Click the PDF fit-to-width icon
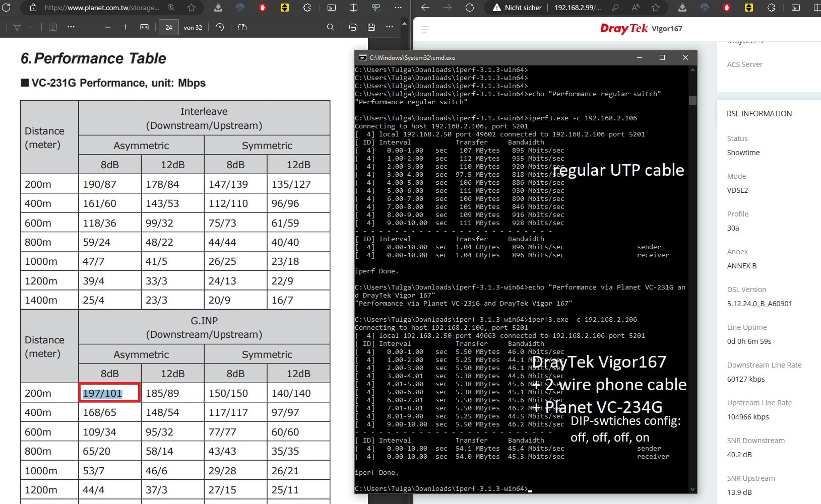 tap(144, 27)
